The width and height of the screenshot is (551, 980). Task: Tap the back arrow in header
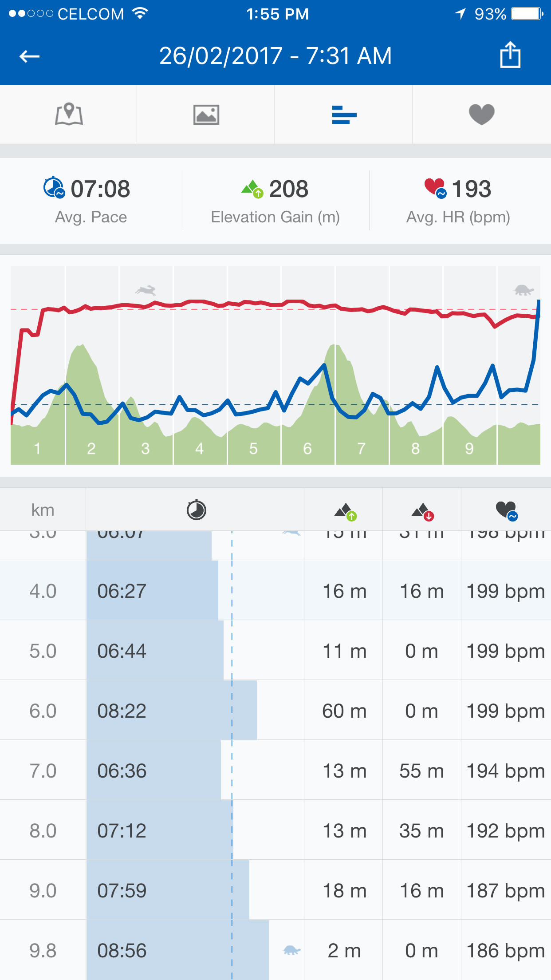click(x=30, y=56)
